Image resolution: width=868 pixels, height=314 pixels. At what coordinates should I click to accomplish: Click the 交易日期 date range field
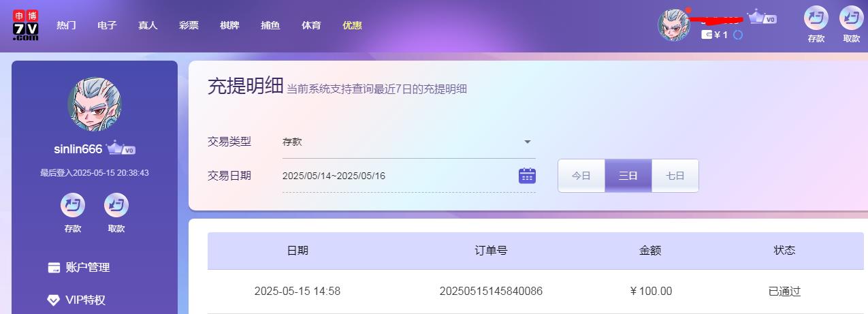coord(408,176)
